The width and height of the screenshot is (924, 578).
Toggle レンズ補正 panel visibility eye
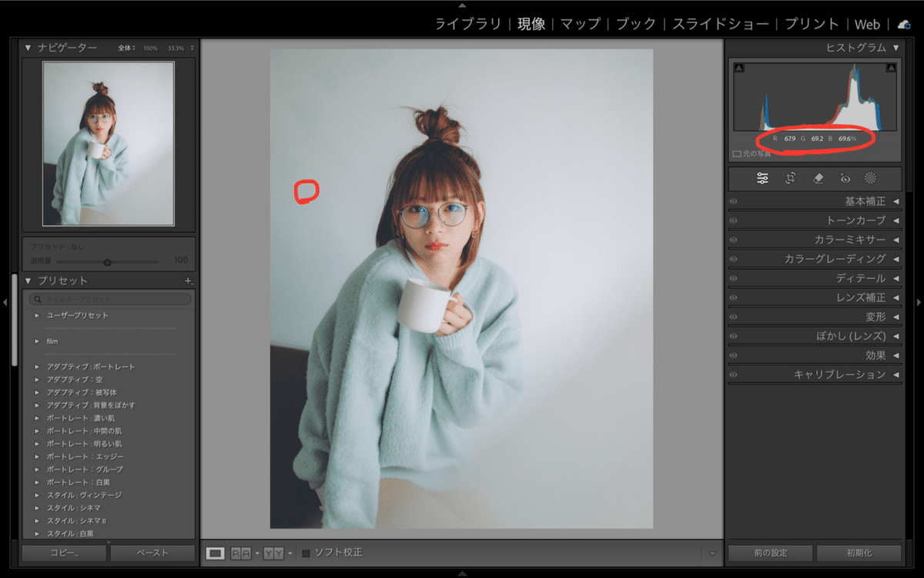coord(733,297)
